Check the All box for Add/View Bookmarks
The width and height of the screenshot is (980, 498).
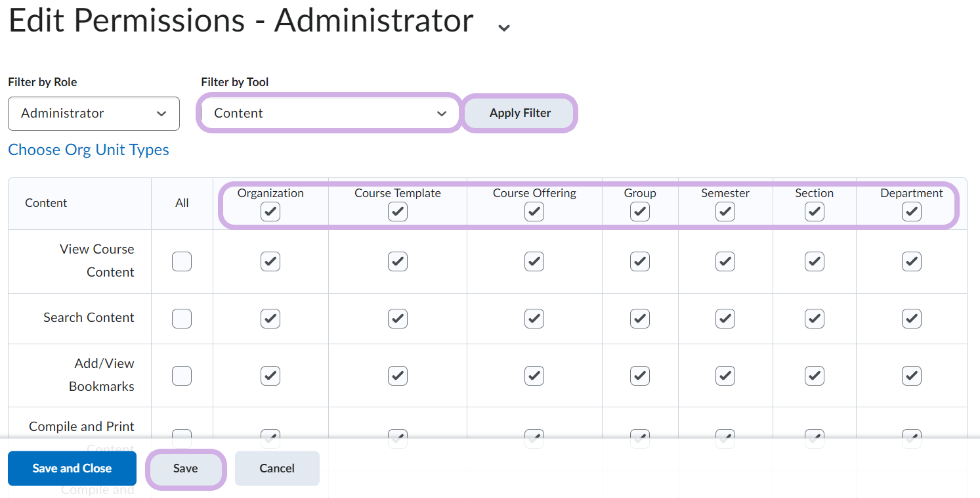click(182, 376)
